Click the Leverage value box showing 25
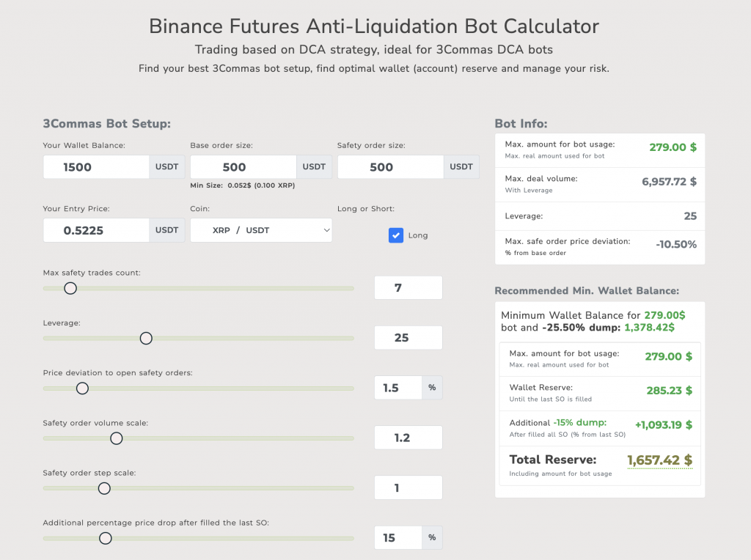The image size is (751, 560). pyautogui.click(x=408, y=338)
